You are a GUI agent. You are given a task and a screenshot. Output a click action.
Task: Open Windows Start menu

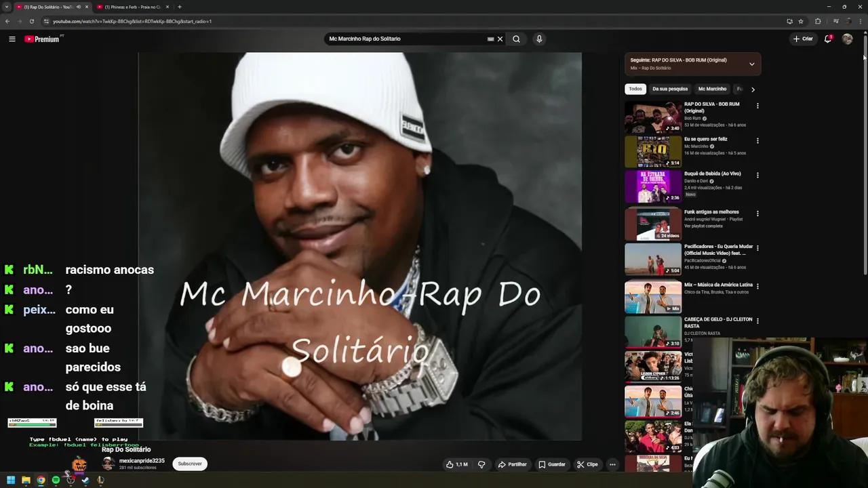point(11,481)
